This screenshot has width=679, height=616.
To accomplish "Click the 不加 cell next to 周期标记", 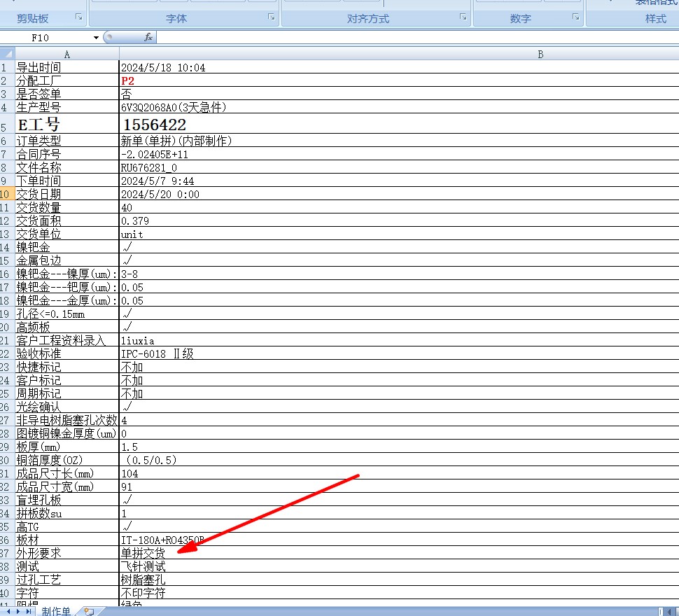I will click(x=399, y=393).
